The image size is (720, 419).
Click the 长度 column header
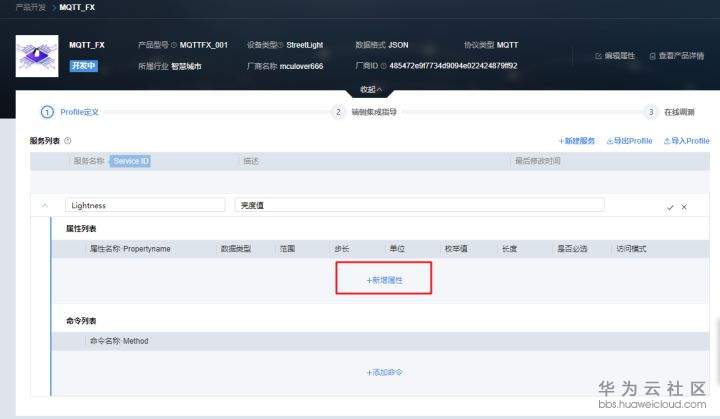[509, 249]
